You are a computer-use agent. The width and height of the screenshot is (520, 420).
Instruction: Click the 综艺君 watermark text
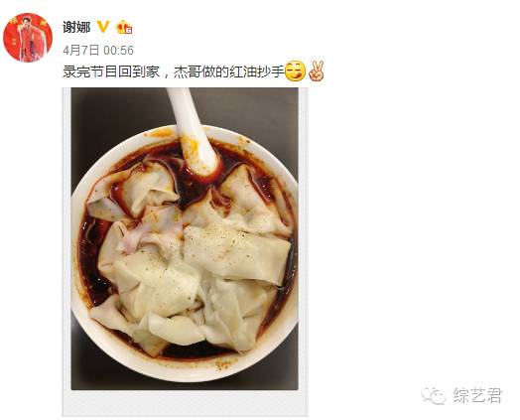[x=478, y=395]
